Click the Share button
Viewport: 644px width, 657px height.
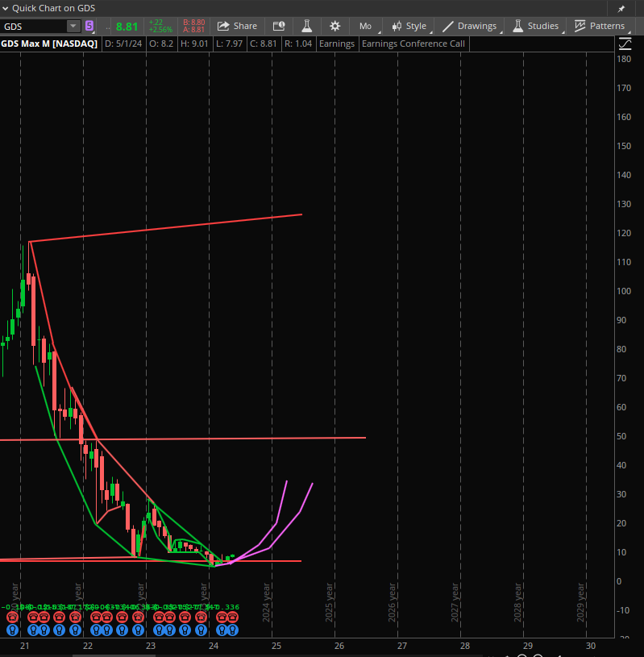237,26
